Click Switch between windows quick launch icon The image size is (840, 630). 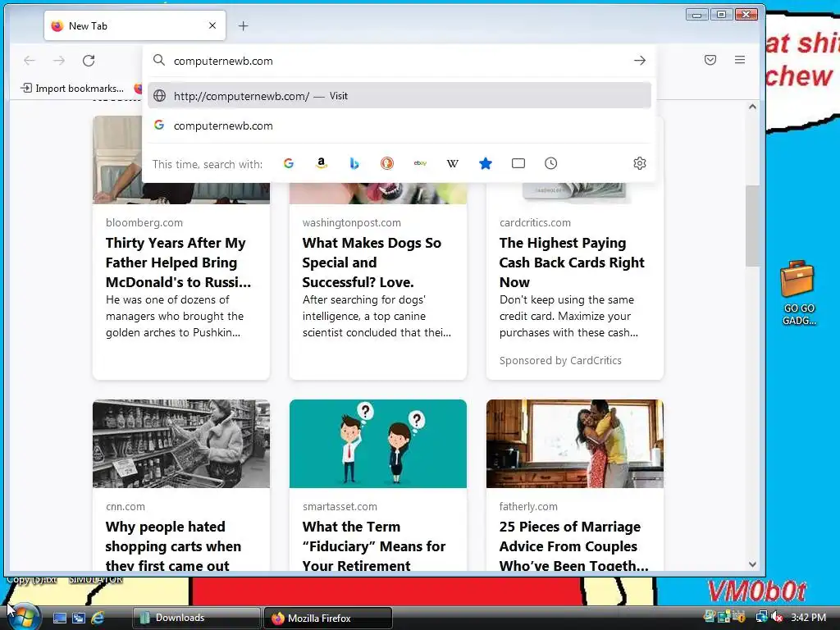point(79,618)
